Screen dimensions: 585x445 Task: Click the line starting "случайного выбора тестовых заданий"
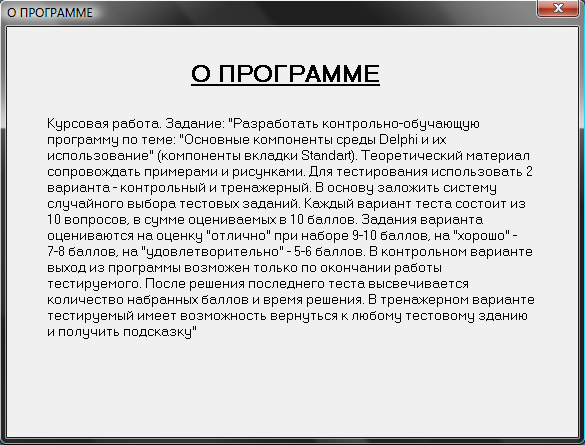point(286,204)
